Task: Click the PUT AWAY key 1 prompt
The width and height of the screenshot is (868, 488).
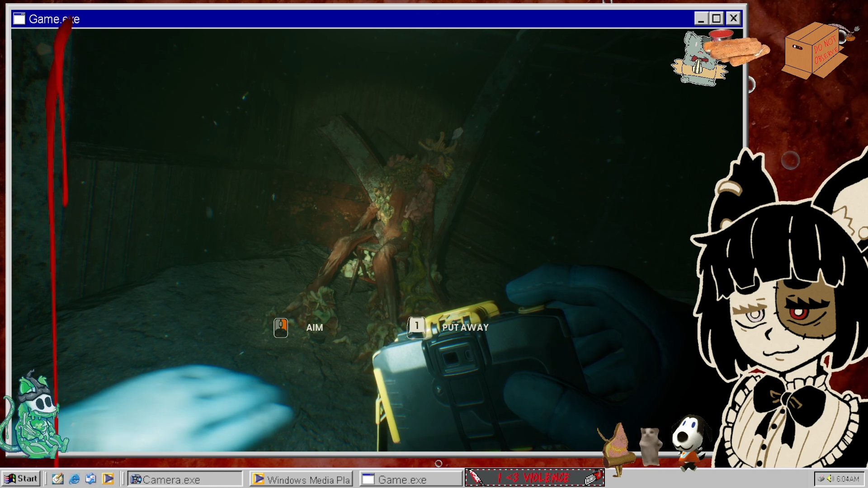Action: point(416,327)
